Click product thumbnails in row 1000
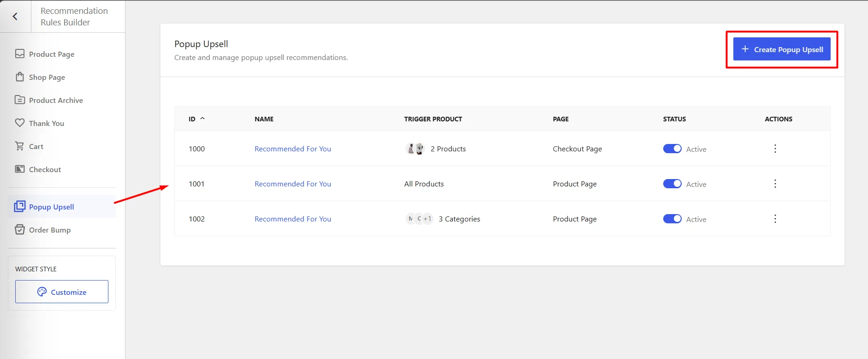Viewport: 868px width, 359px height. [x=415, y=149]
